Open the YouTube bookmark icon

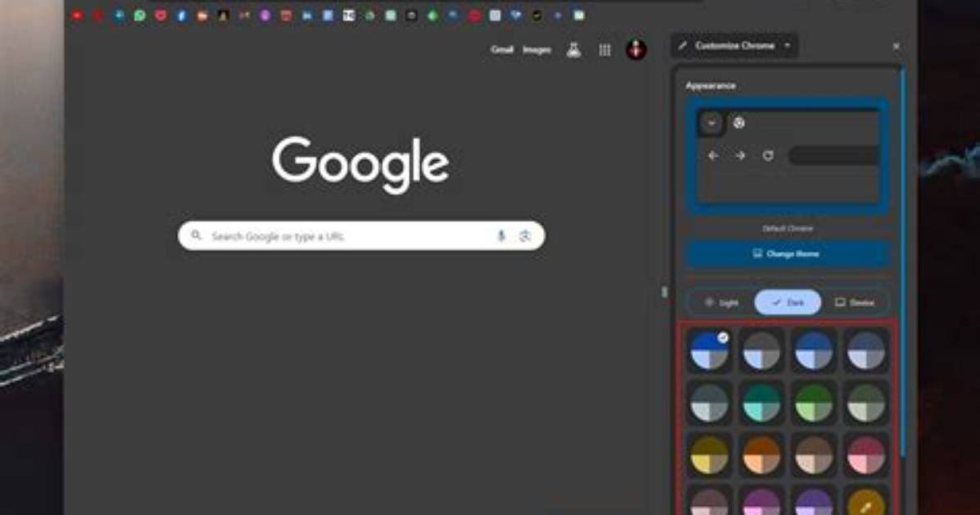tap(77, 16)
